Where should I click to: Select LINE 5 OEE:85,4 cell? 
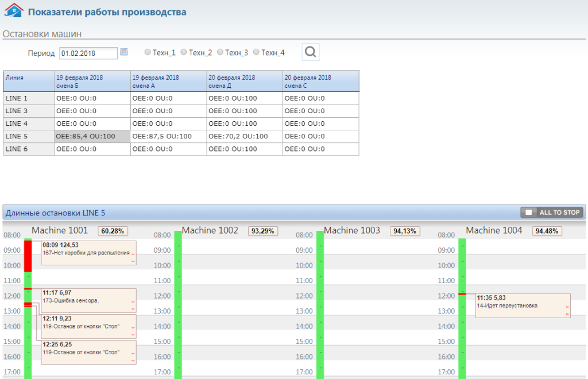click(92, 137)
